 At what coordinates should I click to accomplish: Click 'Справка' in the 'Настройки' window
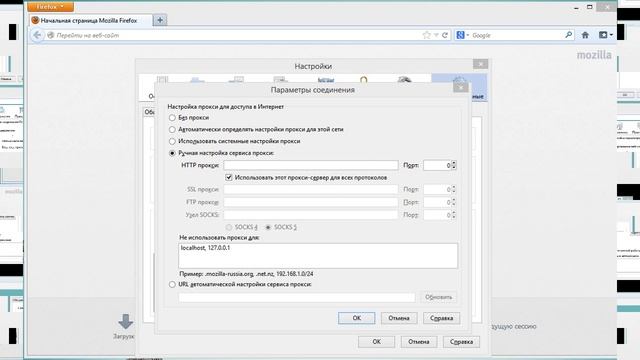(461, 342)
